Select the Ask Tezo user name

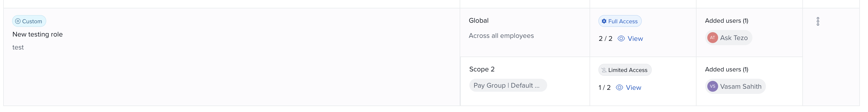click(x=734, y=38)
